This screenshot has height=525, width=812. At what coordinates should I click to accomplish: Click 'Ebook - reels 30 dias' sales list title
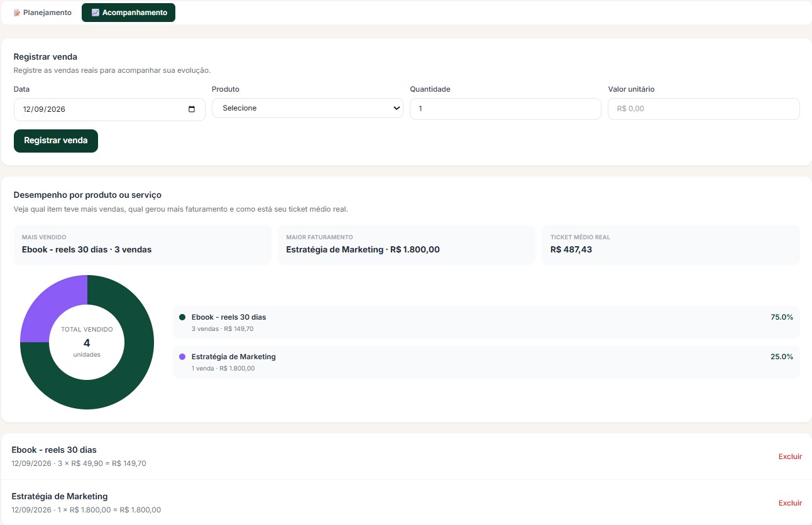pyautogui.click(x=54, y=450)
